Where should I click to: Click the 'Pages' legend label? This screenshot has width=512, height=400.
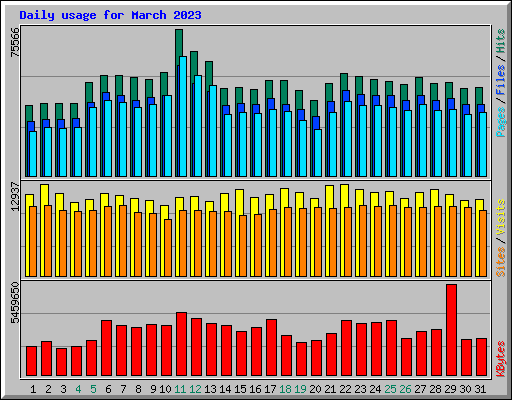[501, 122]
